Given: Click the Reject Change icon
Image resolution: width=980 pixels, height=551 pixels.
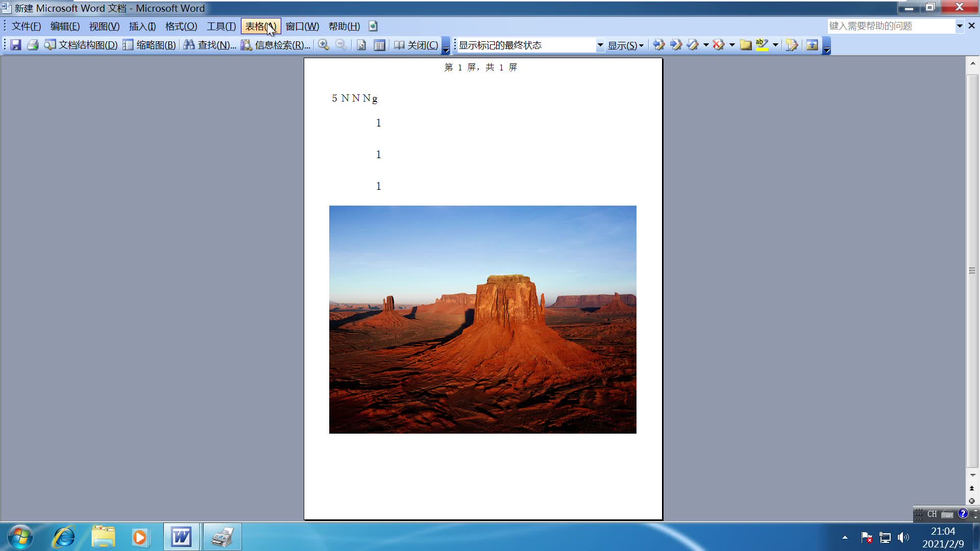Looking at the screenshot, I should pos(719,45).
